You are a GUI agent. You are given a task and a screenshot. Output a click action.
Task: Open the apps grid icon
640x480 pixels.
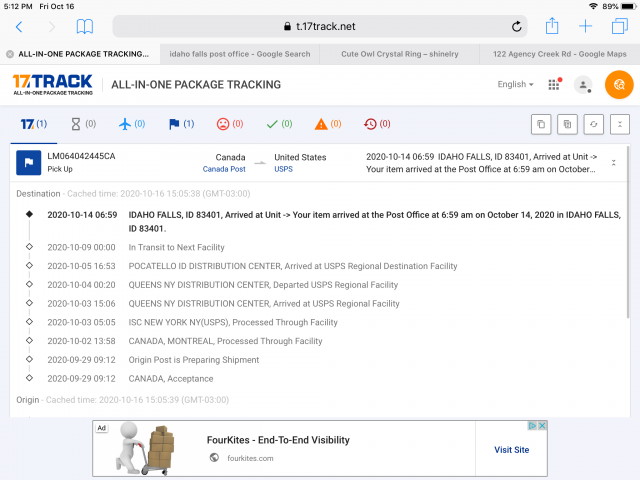(554, 84)
